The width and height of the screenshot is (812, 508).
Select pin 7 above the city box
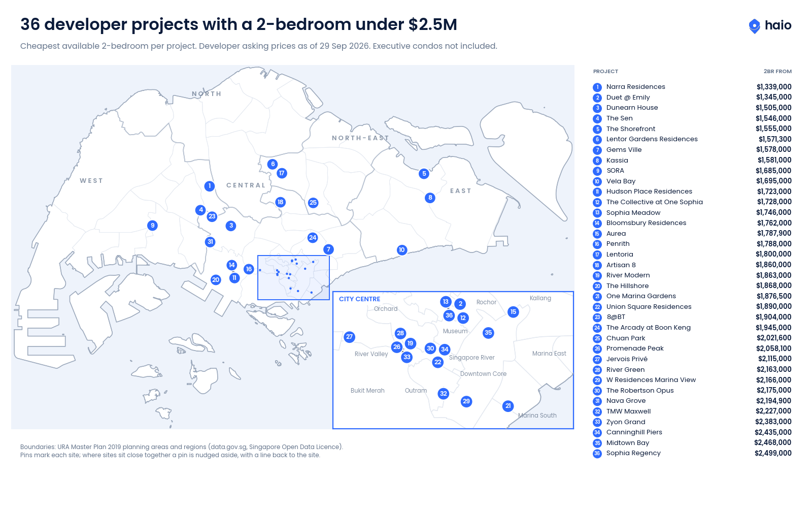[328, 249]
